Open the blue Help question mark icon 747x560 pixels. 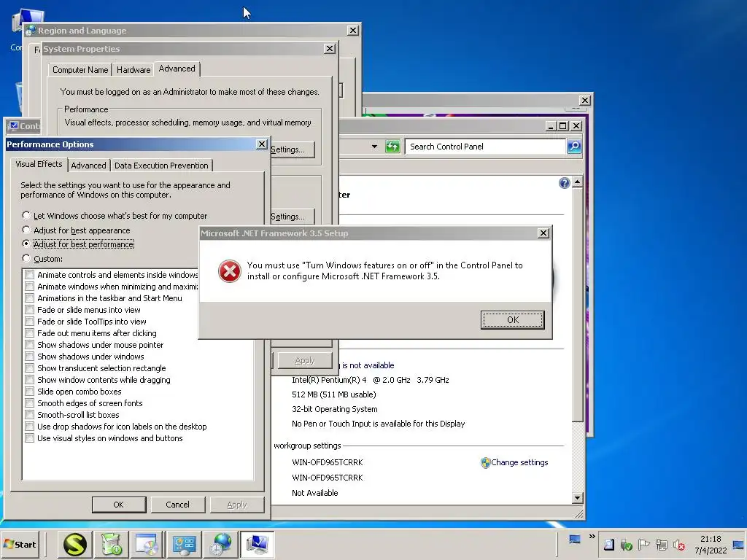(564, 183)
